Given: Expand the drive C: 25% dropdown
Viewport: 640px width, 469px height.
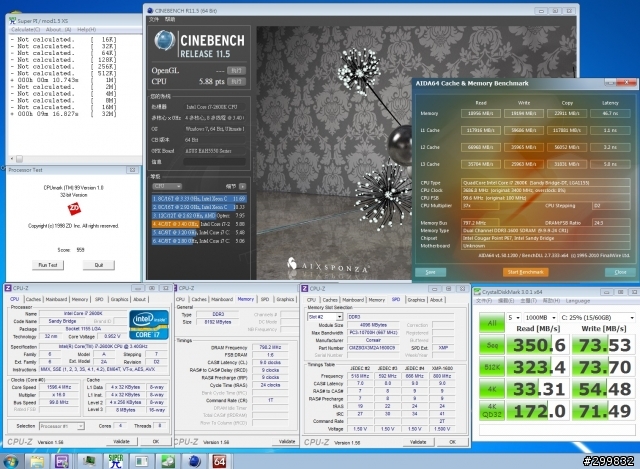Looking at the screenshot, I should tap(597, 318).
